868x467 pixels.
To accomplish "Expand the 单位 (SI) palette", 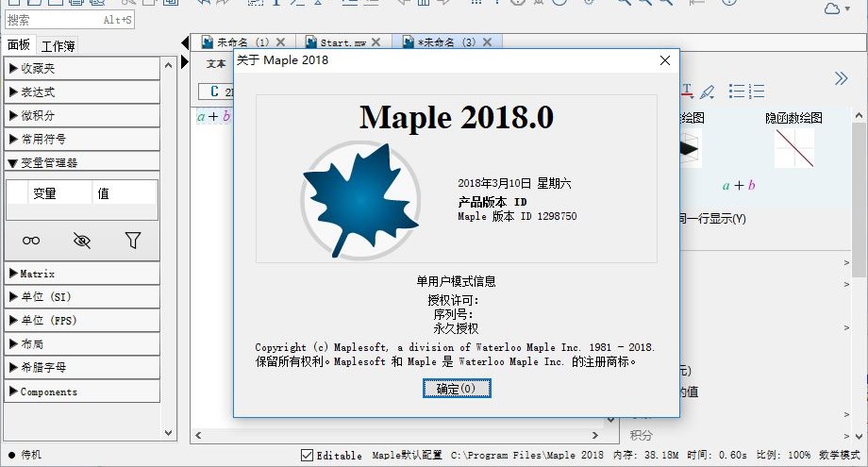I will coord(82,296).
